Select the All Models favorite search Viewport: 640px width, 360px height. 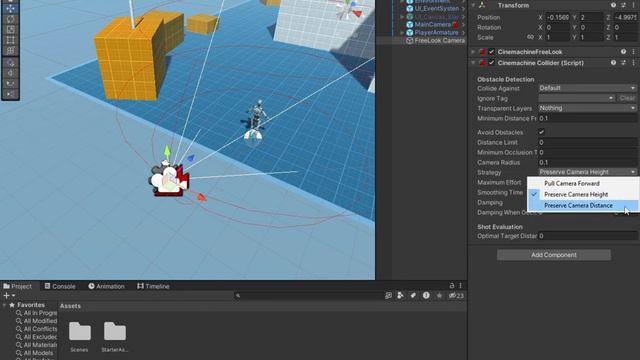(35, 353)
